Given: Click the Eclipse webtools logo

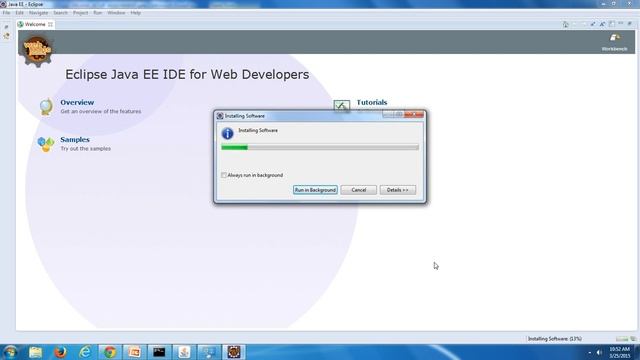Looking at the screenshot, I should tap(37, 51).
